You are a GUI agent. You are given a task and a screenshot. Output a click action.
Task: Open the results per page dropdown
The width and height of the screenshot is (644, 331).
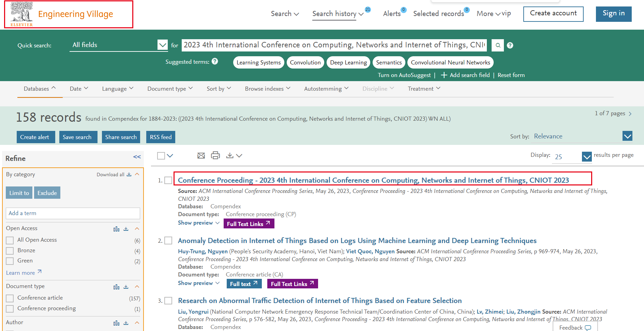tap(586, 157)
